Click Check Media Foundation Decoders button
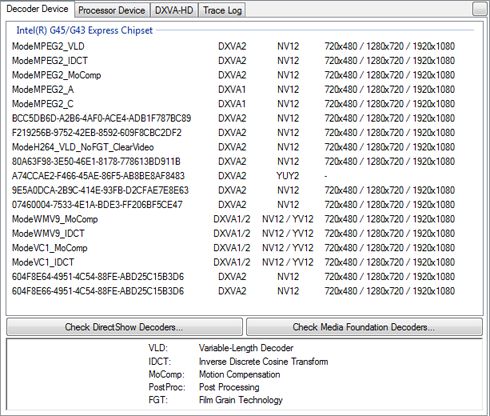 click(x=364, y=327)
